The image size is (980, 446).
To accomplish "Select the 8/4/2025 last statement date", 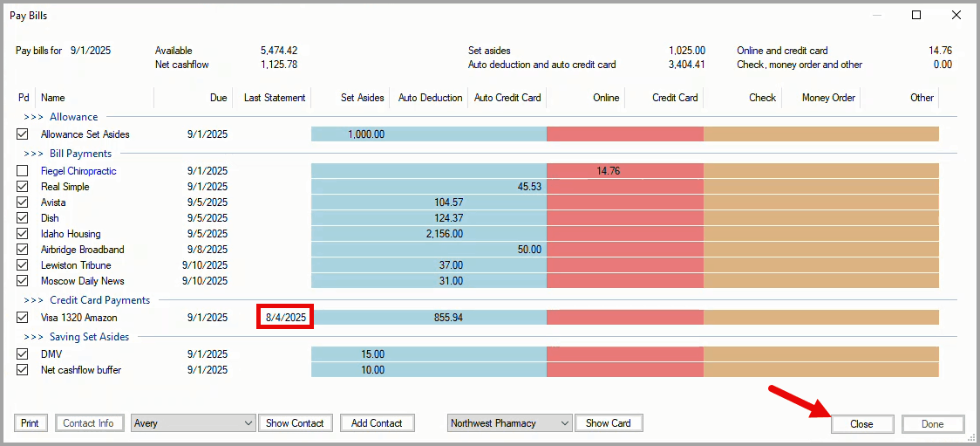I will pos(286,318).
